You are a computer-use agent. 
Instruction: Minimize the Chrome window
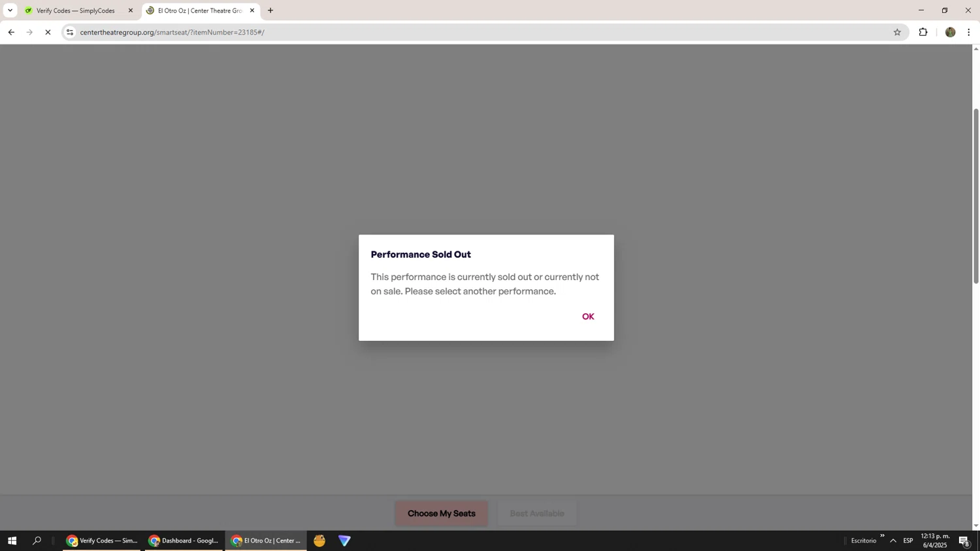coord(921,10)
